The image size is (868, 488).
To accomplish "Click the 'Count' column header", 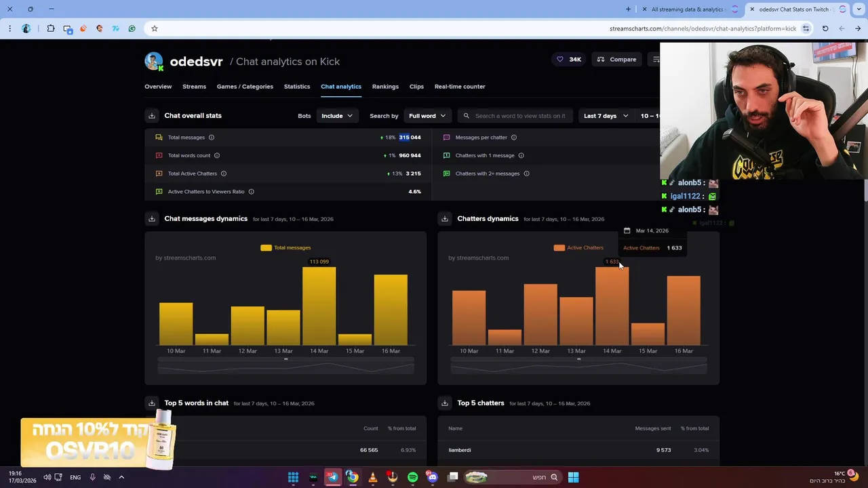I will [x=370, y=428].
